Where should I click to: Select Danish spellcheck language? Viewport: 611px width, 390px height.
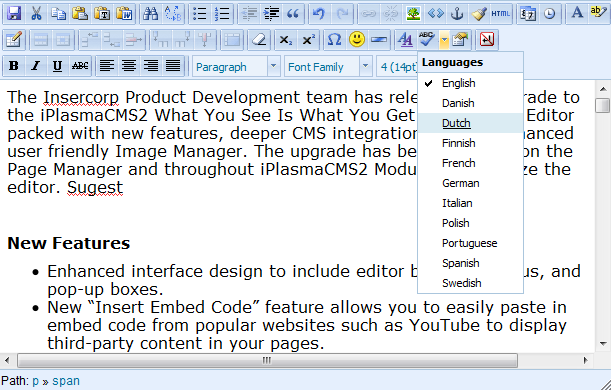(470, 103)
